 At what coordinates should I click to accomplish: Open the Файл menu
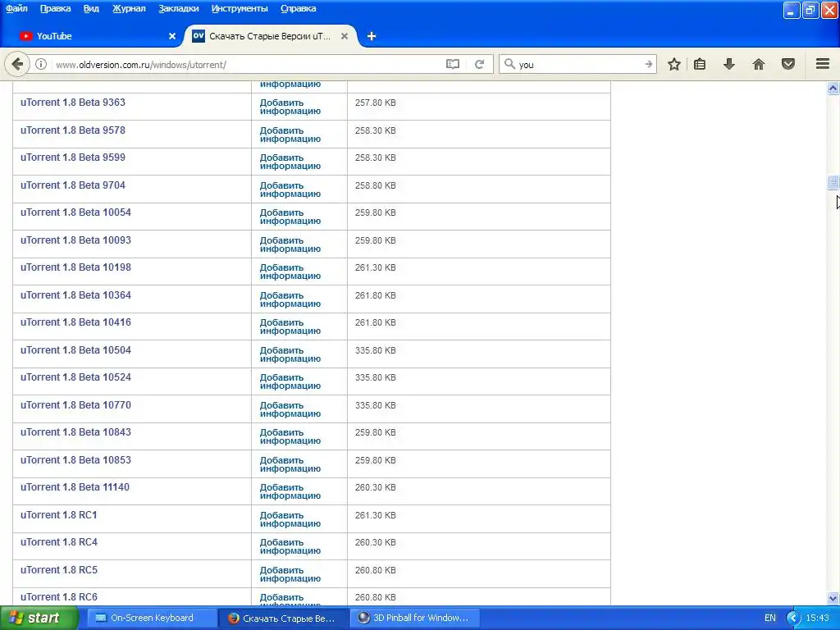(16, 8)
